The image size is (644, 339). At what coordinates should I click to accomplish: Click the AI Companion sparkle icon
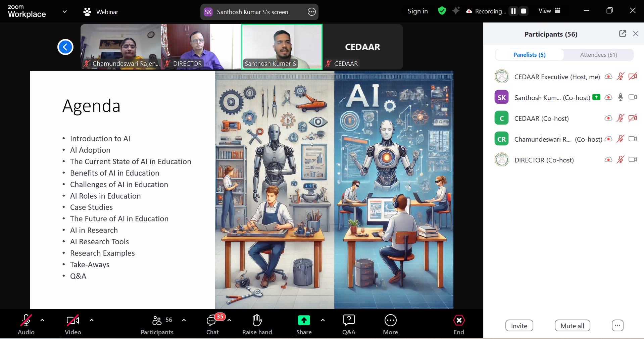[x=456, y=11]
